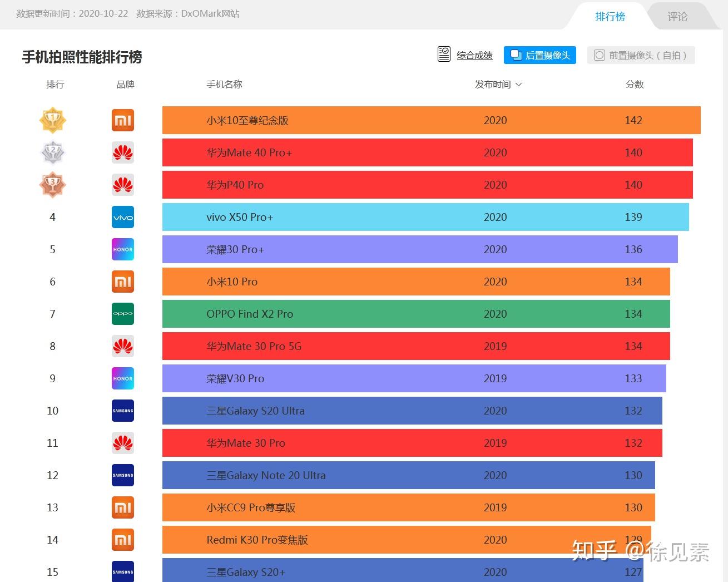Click Honor logo beside 荣耀V30 Pro
Screen dimensions: 728x582
coord(123,378)
